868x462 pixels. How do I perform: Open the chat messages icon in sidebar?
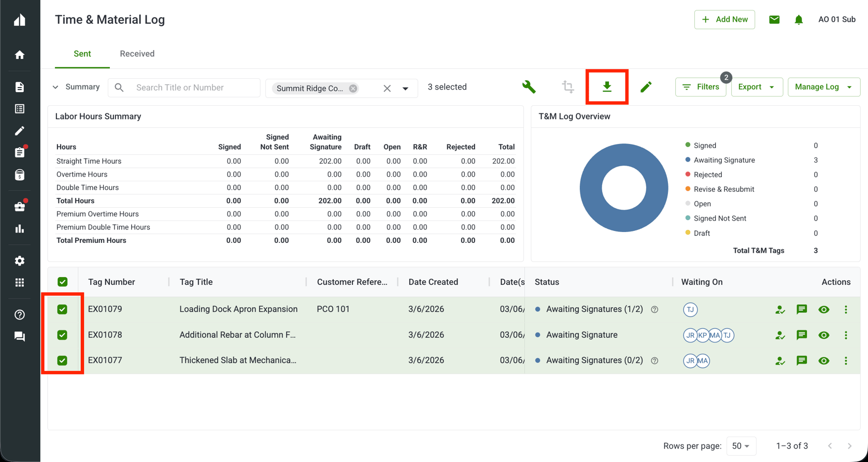pos(20,337)
